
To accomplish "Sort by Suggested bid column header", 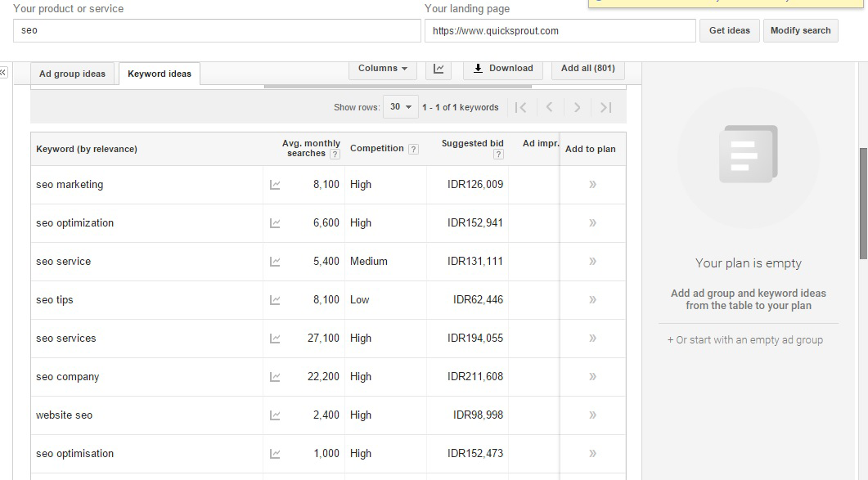I will (x=472, y=143).
